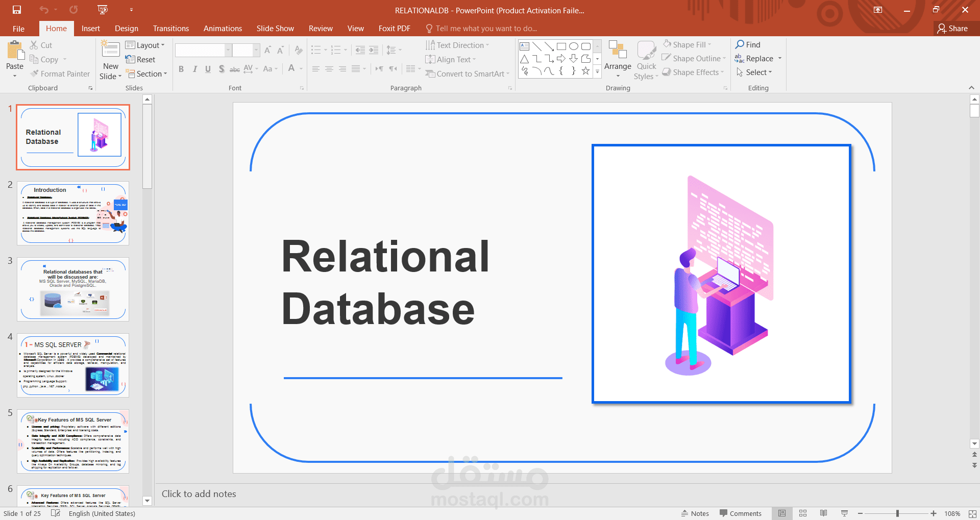The height and width of the screenshot is (520, 980).
Task: Switch to Slide Sorter view in status bar
Action: point(803,513)
